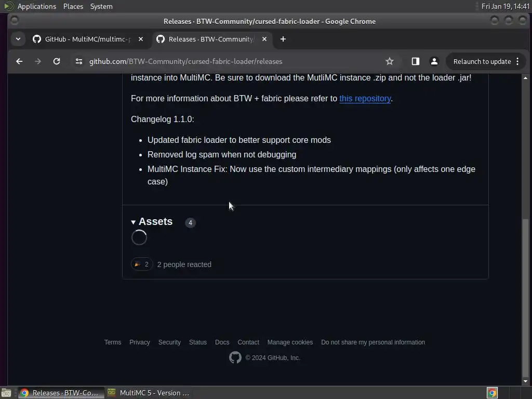Open the Status footer link
532x399 pixels.
pos(198,342)
